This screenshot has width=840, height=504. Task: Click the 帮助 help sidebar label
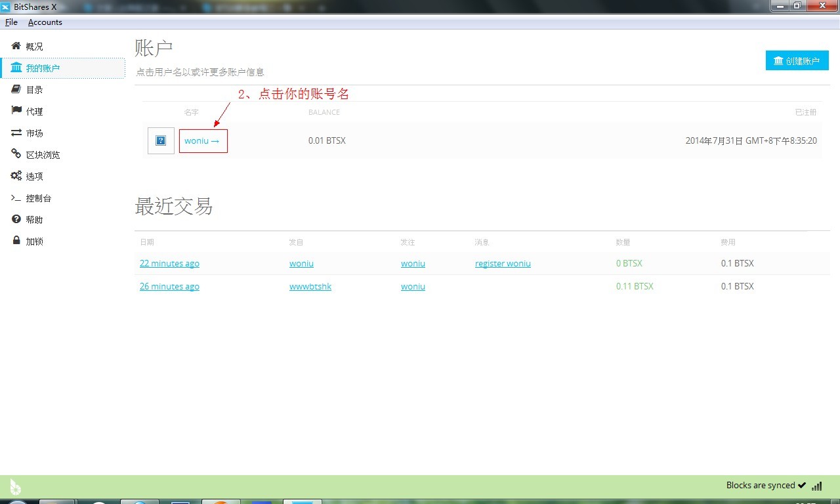tap(34, 220)
